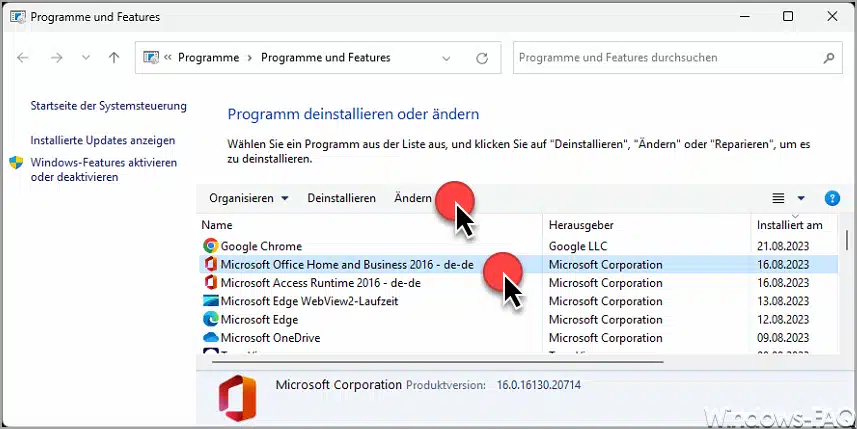Click the view layout icon
The height and width of the screenshot is (429, 857).
click(x=778, y=198)
